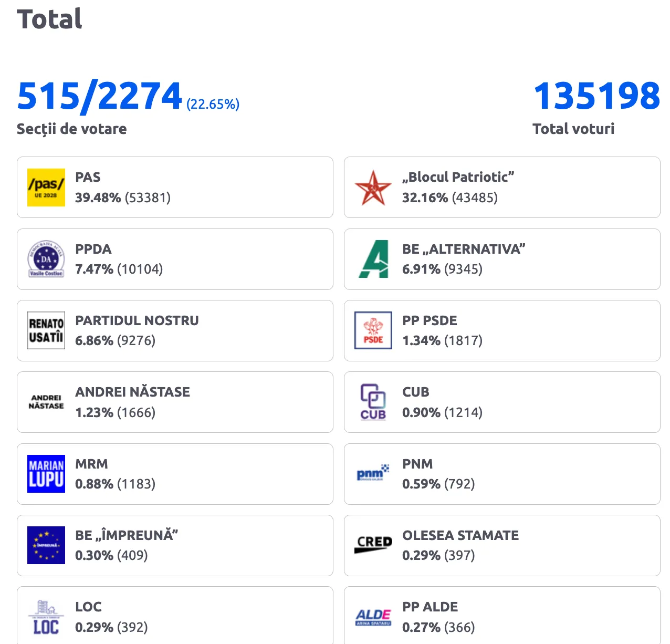Click the 32.16% (43485) result
Image resolution: width=670 pixels, height=644 pixels.
pos(450,198)
